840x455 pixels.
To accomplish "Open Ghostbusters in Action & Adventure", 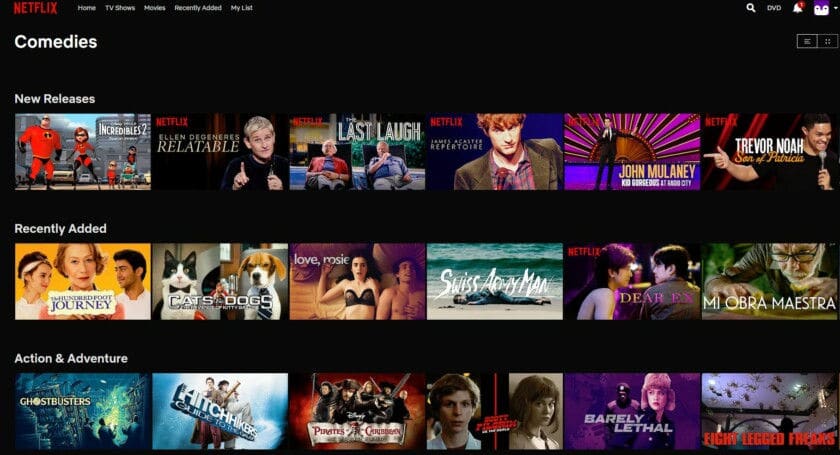I will click(83, 412).
